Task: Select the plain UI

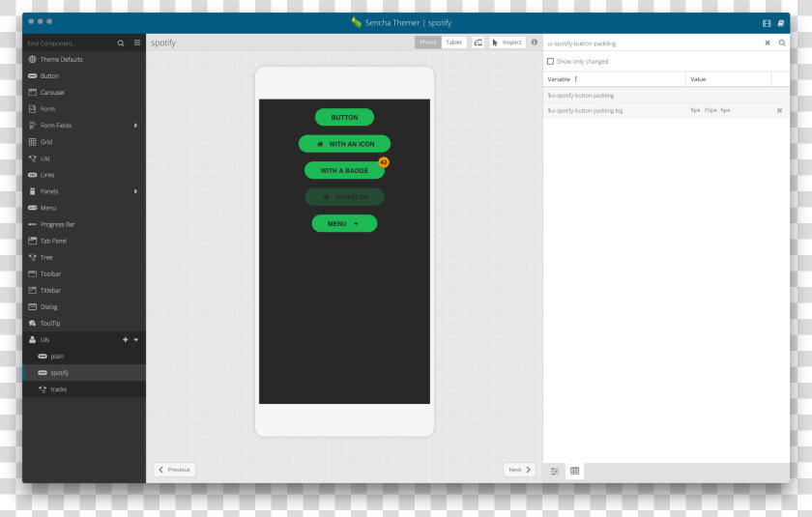Action: [x=84, y=357]
